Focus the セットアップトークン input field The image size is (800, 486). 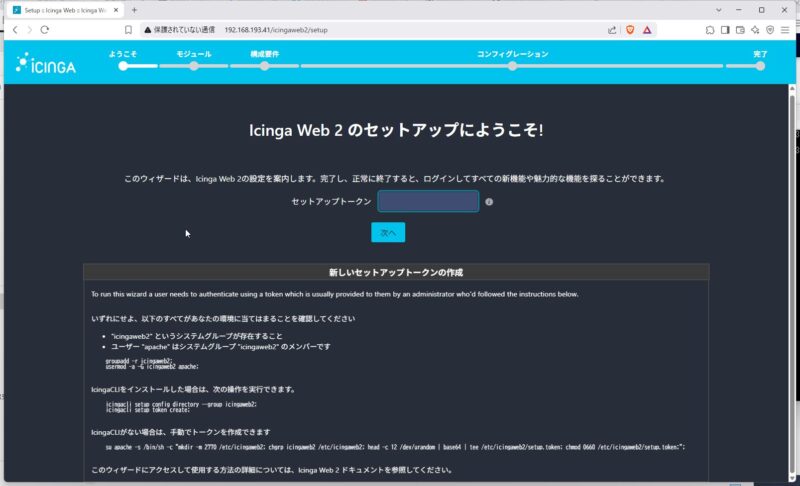click(428, 201)
